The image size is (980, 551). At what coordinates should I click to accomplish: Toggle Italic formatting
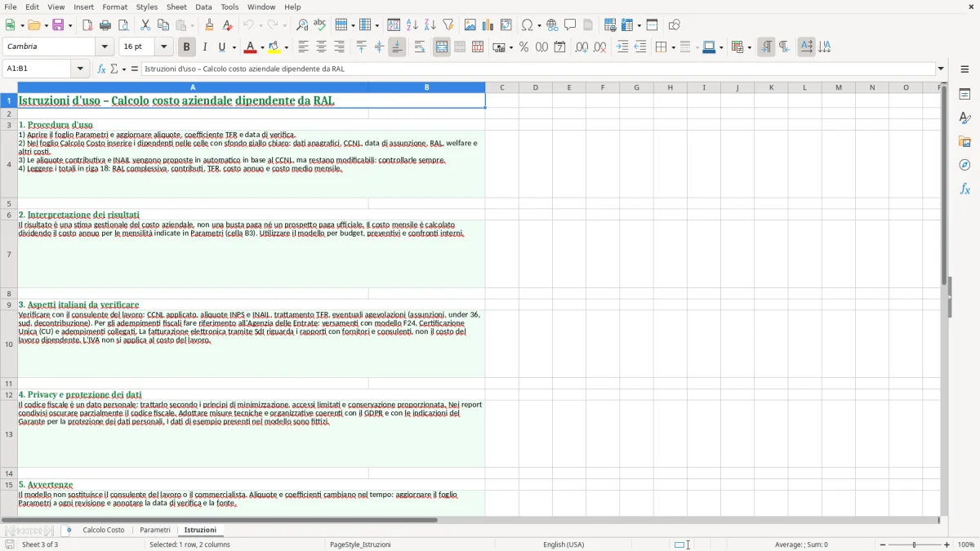click(x=204, y=47)
